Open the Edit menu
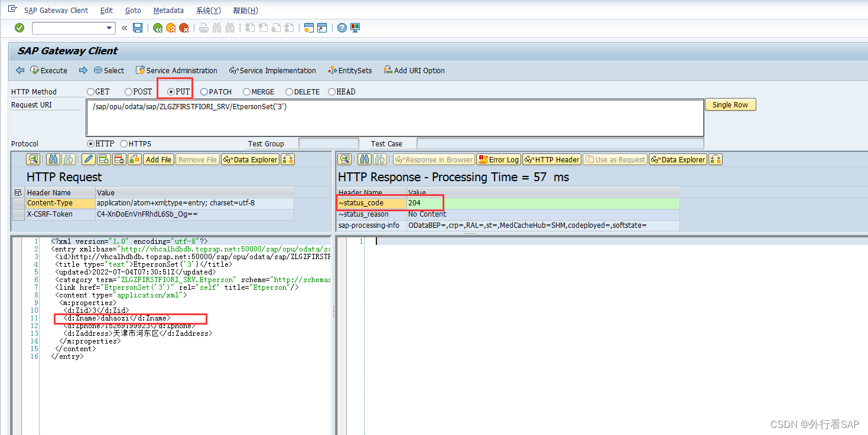The height and width of the screenshot is (435, 868). pos(106,10)
